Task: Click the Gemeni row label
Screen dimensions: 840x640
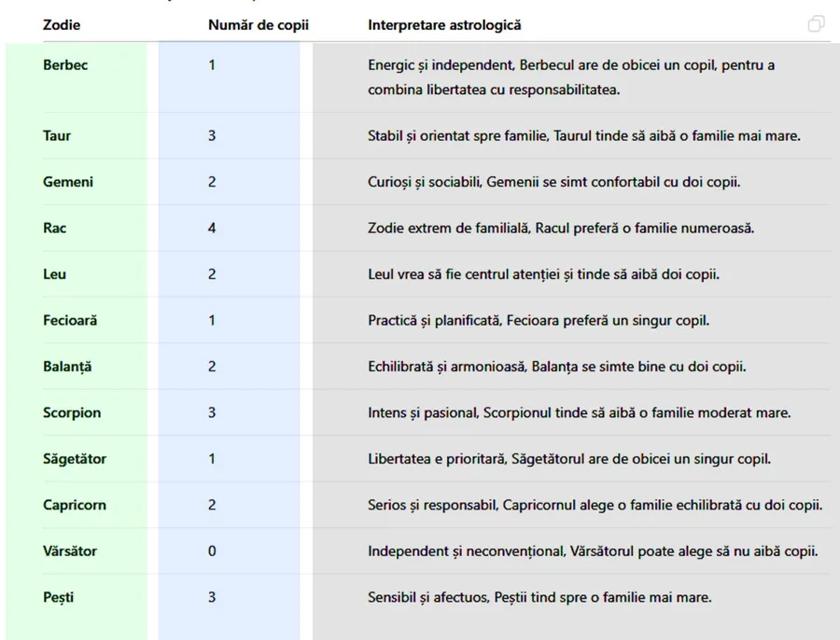Action: click(68, 182)
